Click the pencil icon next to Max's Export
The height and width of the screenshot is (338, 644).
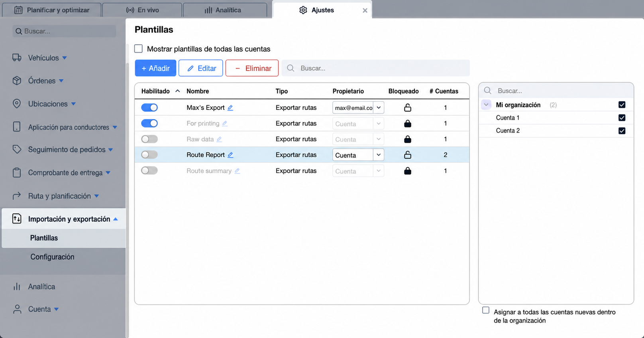[x=230, y=108]
